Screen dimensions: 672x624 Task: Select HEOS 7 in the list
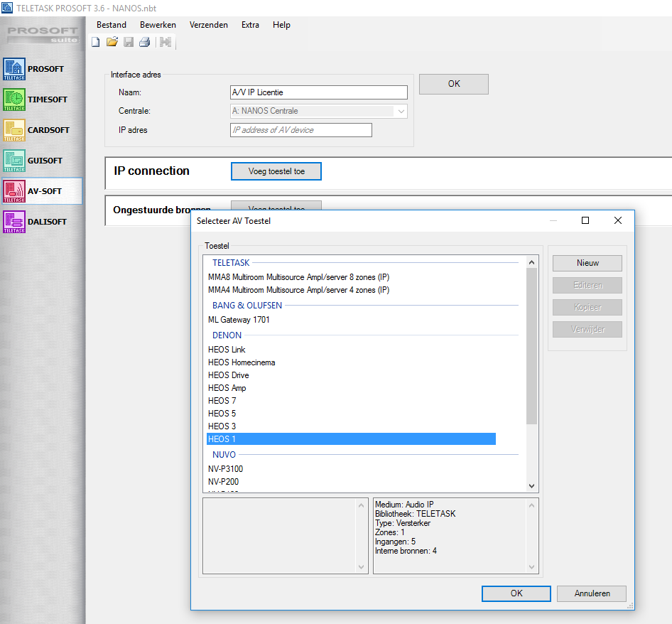[222, 401]
